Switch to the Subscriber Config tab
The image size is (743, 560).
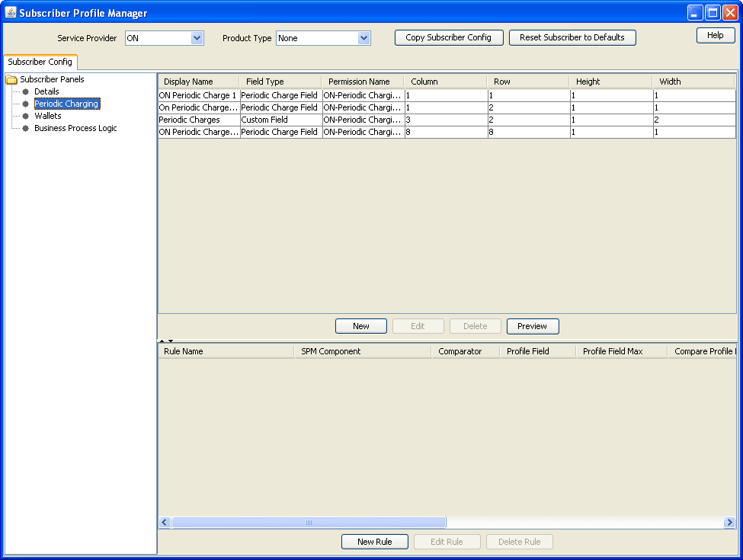click(x=40, y=62)
